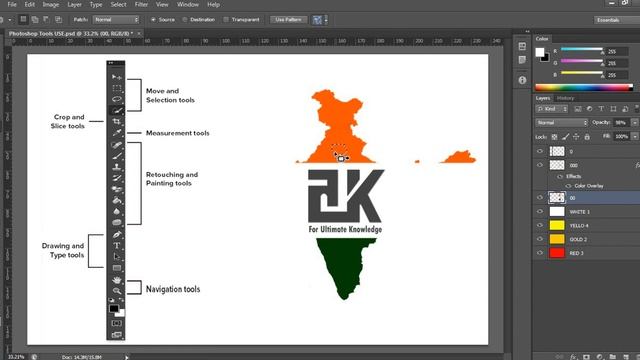Hide the GOLD 2 layer
The image size is (640, 360).
(x=540, y=239)
